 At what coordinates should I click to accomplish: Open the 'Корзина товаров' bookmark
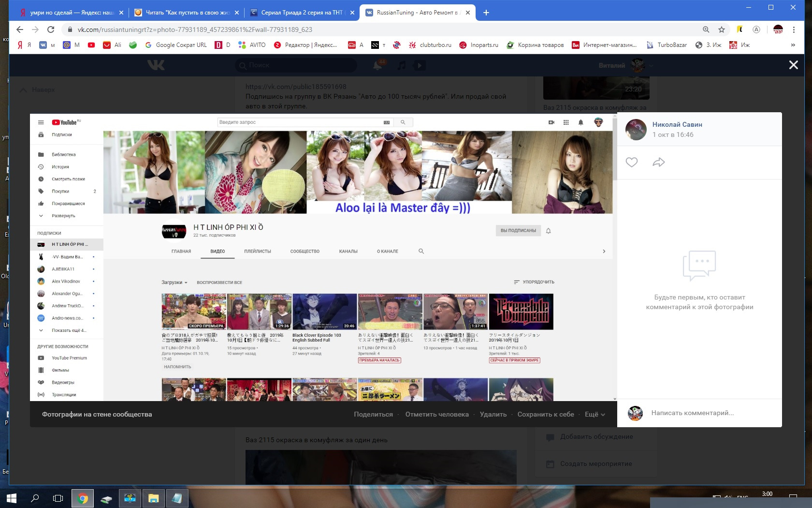pyautogui.click(x=535, y=45)
